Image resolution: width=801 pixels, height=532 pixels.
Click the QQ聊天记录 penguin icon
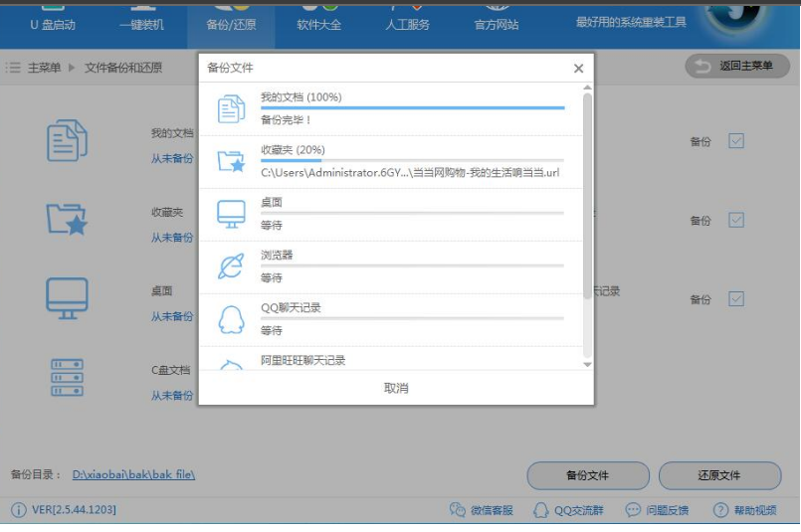point(231,319)
